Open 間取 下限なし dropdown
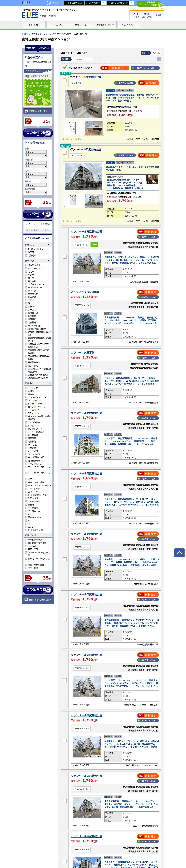This screenshot has height=868, width=186. pos(35,174)
